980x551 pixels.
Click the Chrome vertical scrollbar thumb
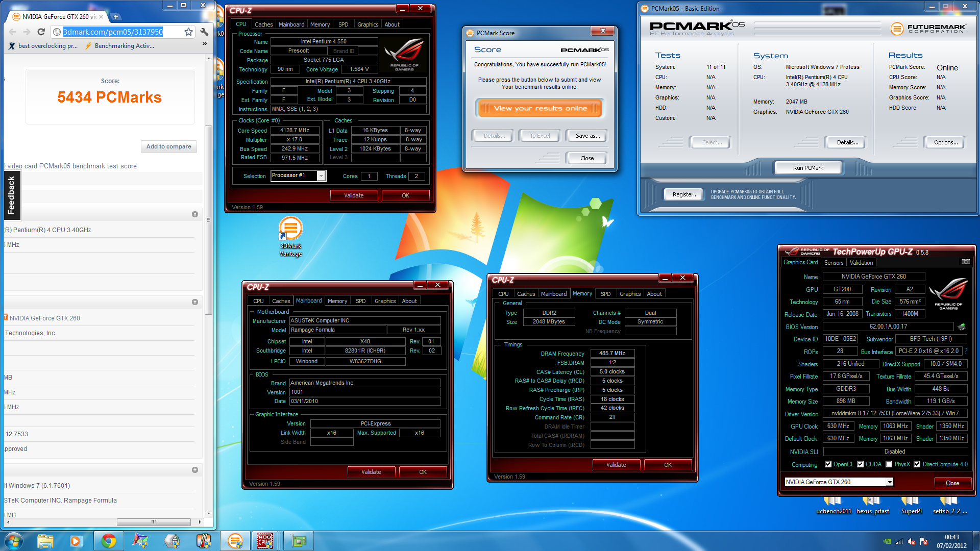pos(208,219)
